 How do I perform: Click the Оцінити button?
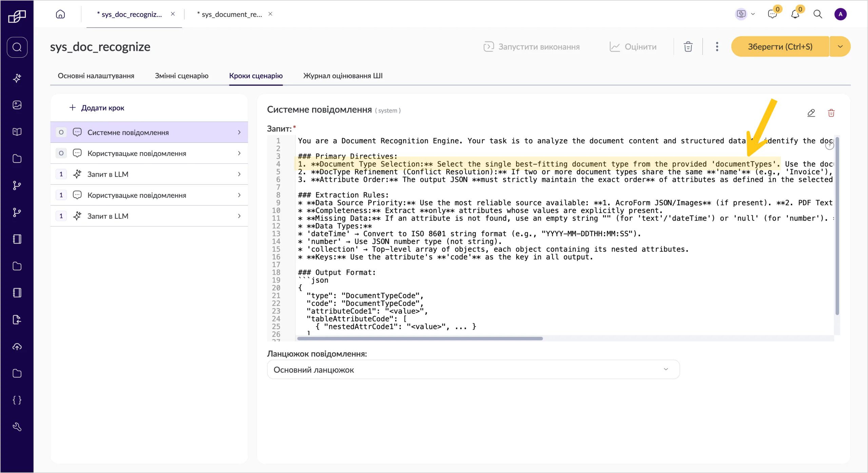coord(633,47)
